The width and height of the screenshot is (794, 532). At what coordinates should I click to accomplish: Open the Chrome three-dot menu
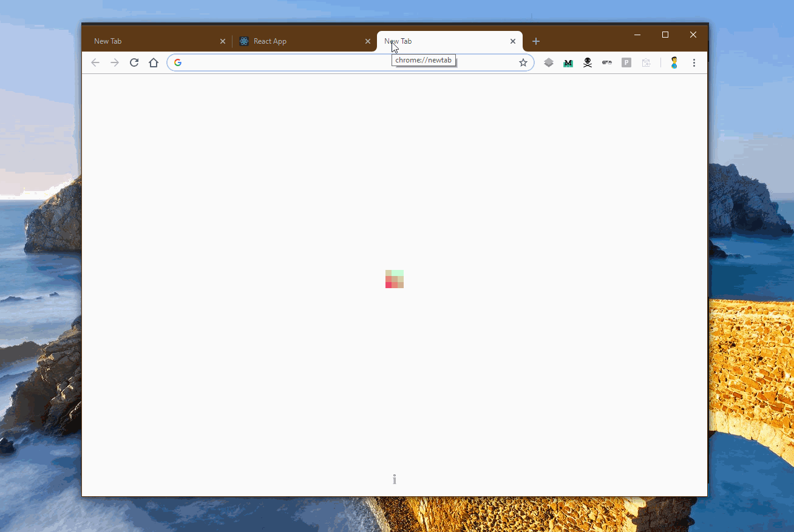pyautogui.click(x=694, y=62)
